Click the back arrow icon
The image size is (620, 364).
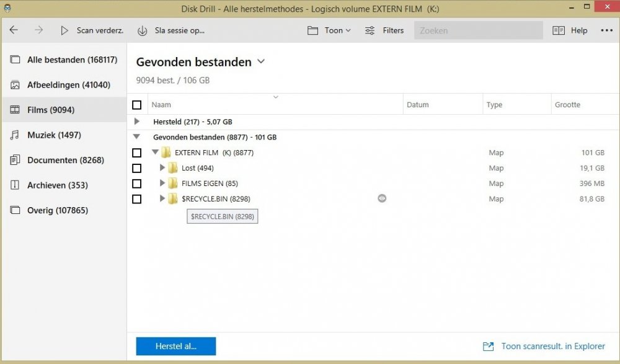14,30
